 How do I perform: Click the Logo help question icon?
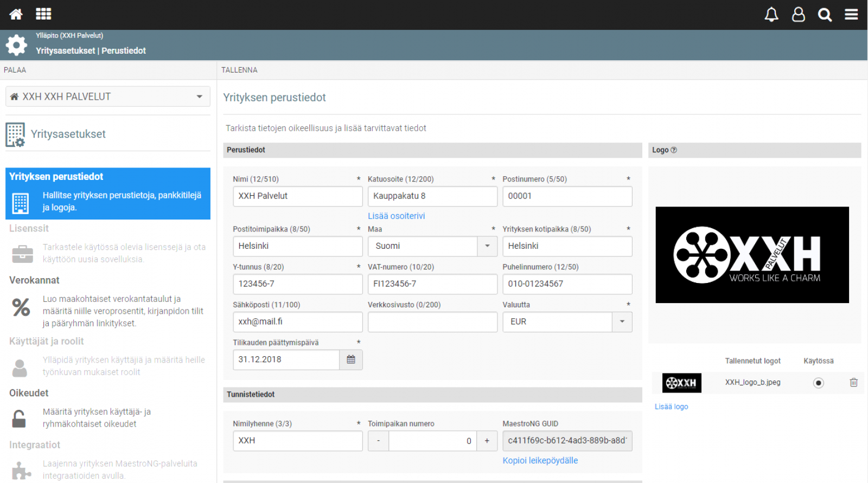[x=674, y=150]
